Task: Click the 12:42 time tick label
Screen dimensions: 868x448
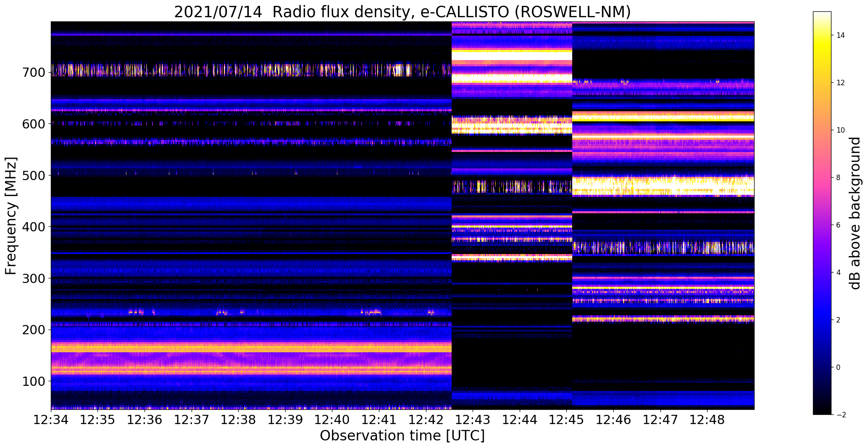Action: click(426, 420)
